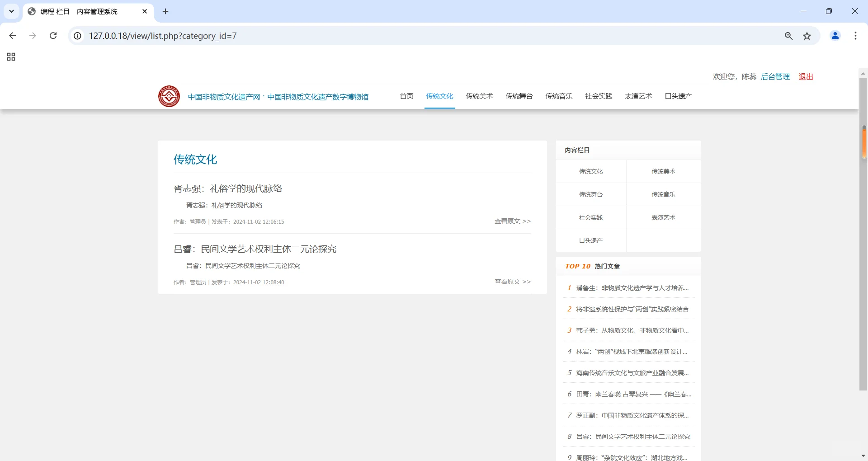This screenshot has height=461, width=868.
Task: Open the tab search chevron dropdown
Action: [11, 11]
